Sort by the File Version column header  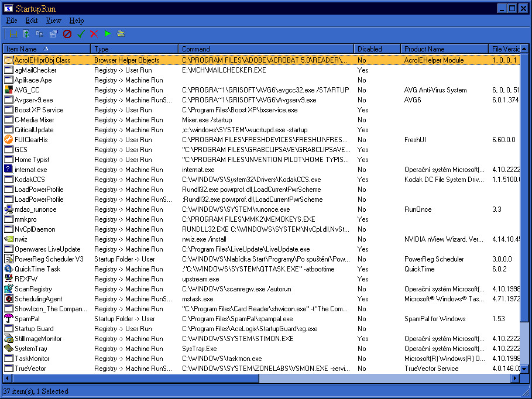504,49
